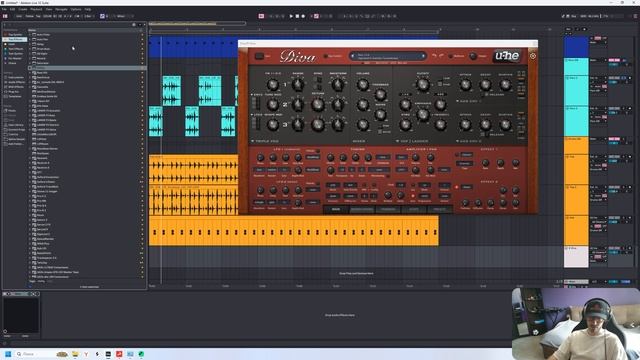This screenshot has width=640, height=360.
Task: Select the blue track header on right
Action: (576, 47)
